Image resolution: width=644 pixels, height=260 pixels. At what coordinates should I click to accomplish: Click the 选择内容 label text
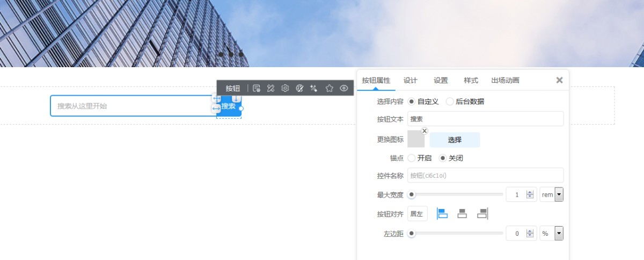(390, 101)
